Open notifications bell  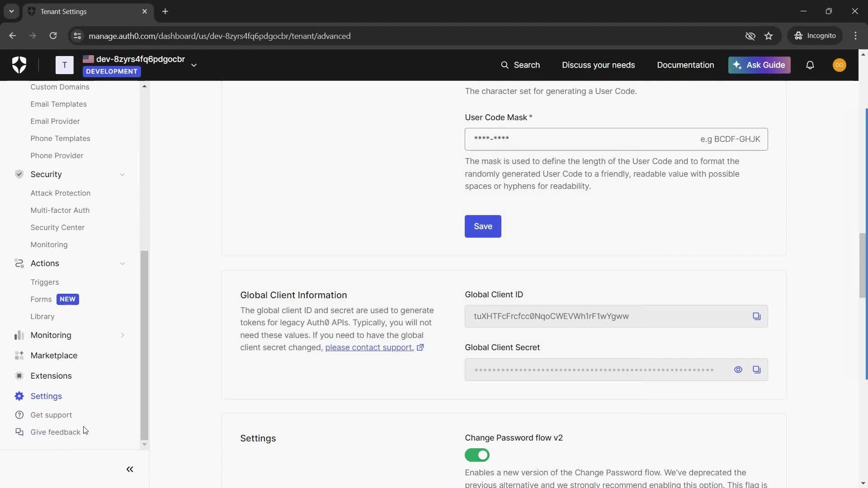(810, 65)
